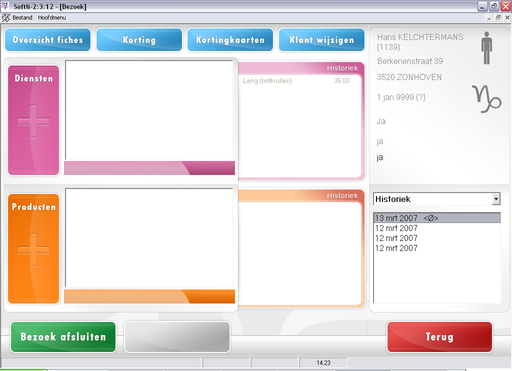The height and width of the screenshot is (371, 512).
Task: Click the red Terug button
Action: coord(440,337)
